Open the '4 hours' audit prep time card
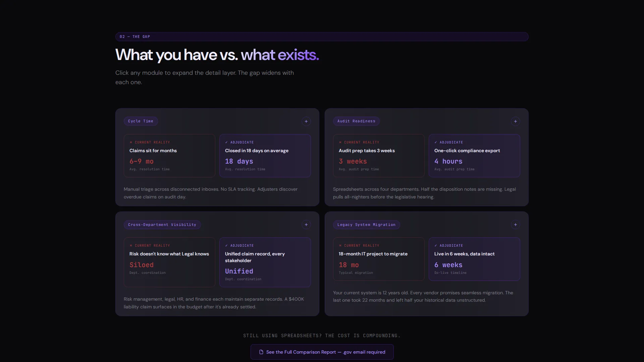 [474, 156]
